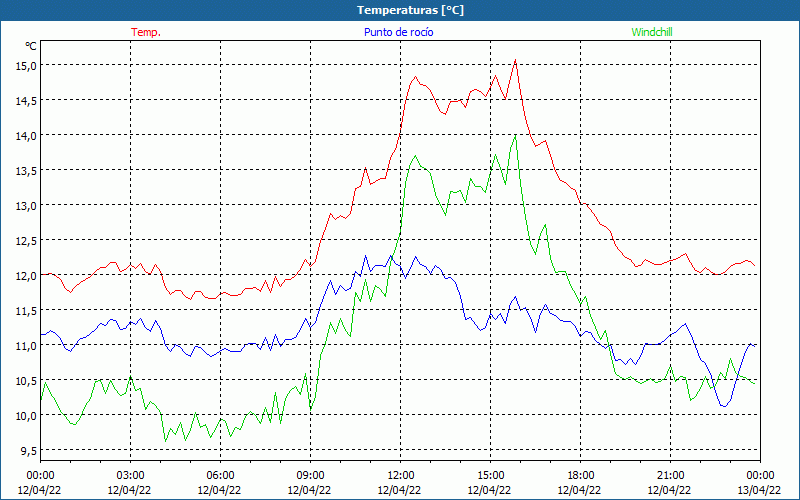Image resolution: width=800 pixels, height=500 pixels.
Task: Click the '15,0' y-axis value
Action: (x=26, y=66)
